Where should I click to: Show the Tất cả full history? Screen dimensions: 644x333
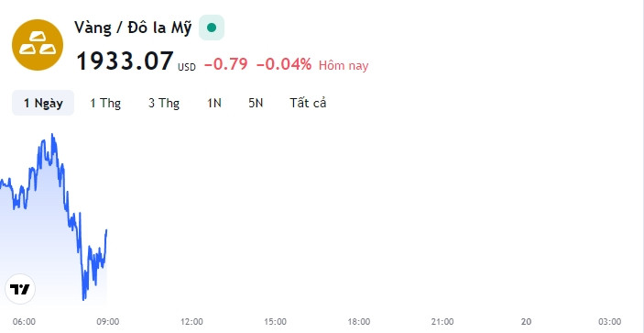coord(308,103)
